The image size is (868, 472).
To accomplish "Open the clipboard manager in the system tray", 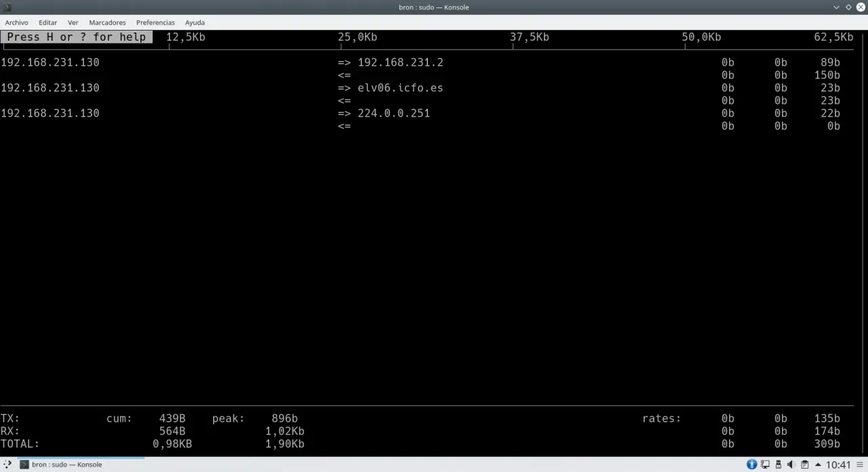I will pyautogui.click(x=805, y=465).
